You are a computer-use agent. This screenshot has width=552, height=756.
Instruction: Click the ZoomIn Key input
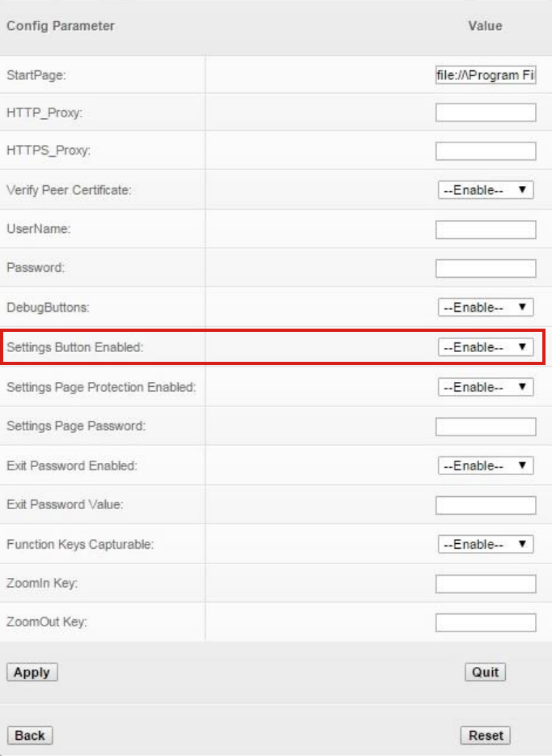point(486,584)
